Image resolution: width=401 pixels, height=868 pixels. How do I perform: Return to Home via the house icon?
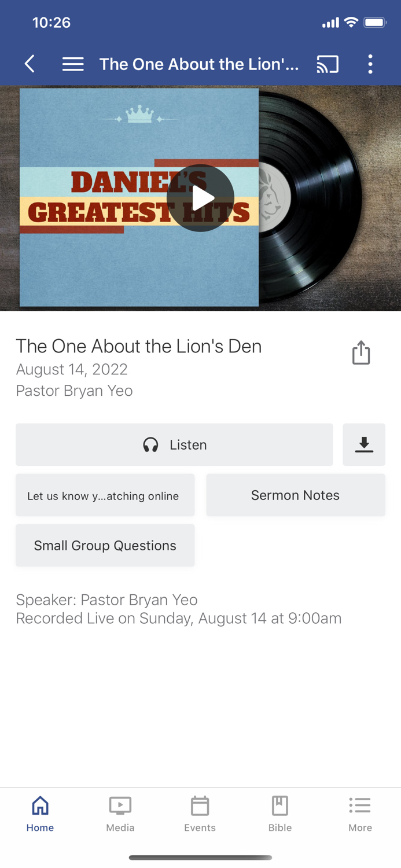click(40, 805)
